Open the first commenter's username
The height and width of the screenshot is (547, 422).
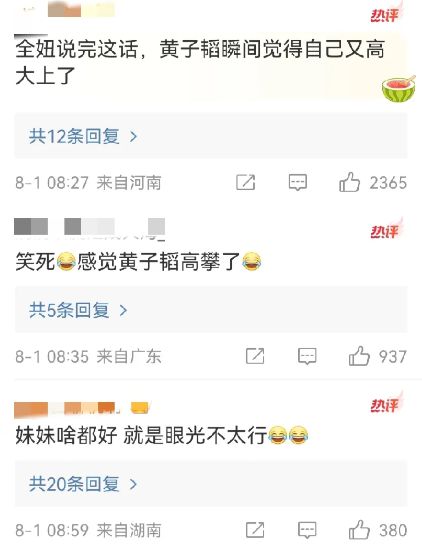(81, 10)
